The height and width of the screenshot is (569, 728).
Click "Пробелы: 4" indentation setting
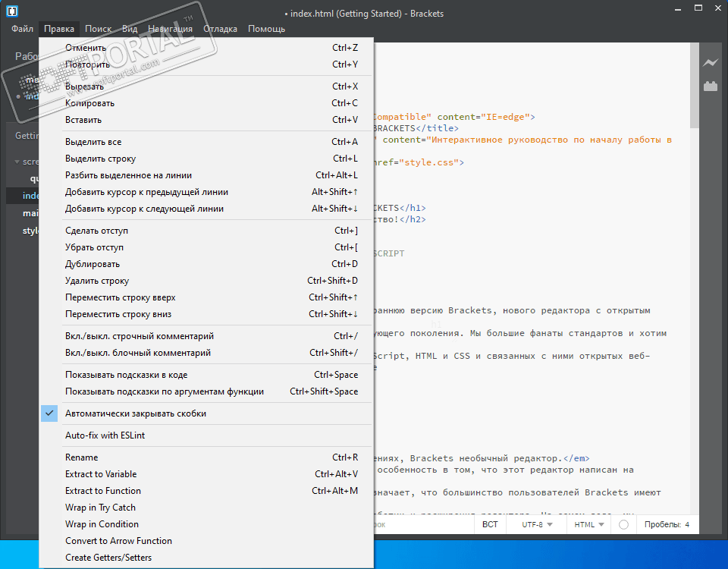click(667, 524)
